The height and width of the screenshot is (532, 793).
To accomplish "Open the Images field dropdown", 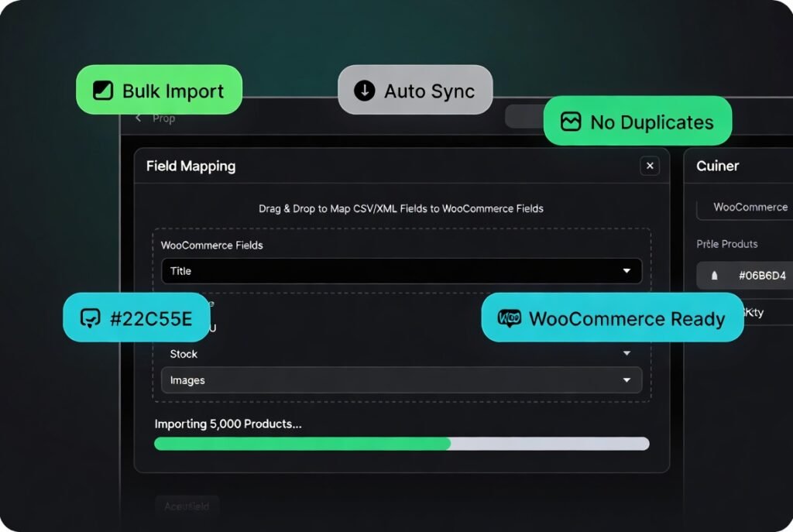I will pyautogui.click(x=402, y=379).
